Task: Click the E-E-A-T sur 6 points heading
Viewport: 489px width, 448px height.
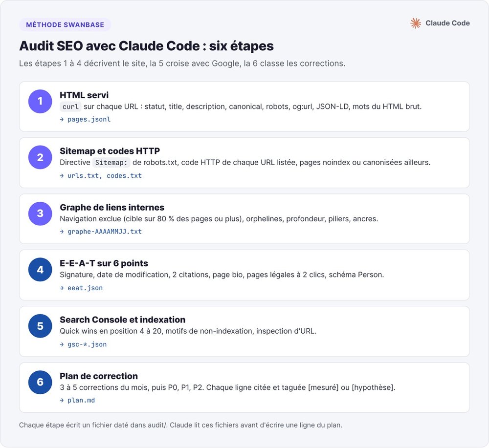Action: point(104,263)
